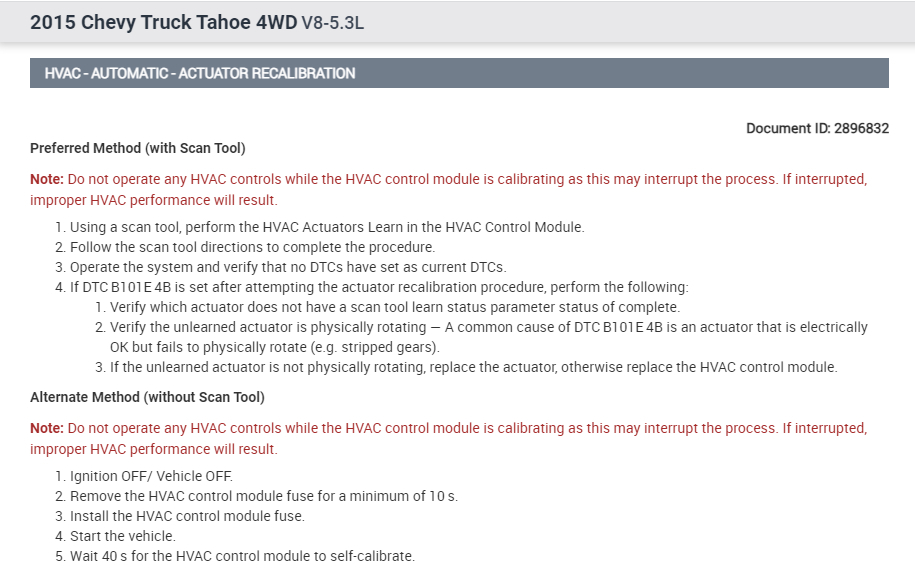915x585 pixels.
Task: Click the stripped gears substep text
Action: tap(488, 337)
